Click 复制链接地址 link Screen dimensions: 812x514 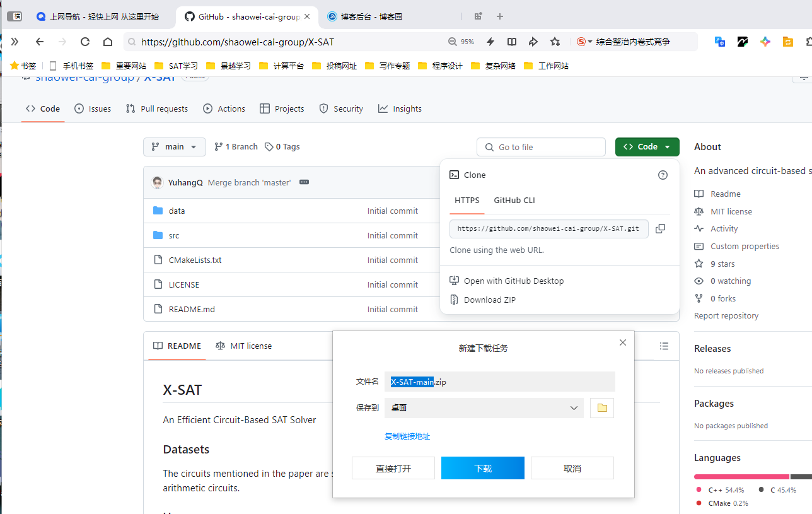coord(407,436)
